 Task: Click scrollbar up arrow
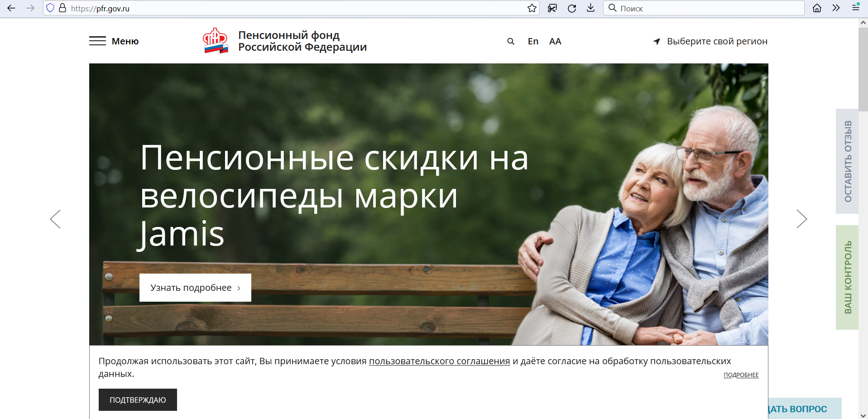tap(863, 22)
